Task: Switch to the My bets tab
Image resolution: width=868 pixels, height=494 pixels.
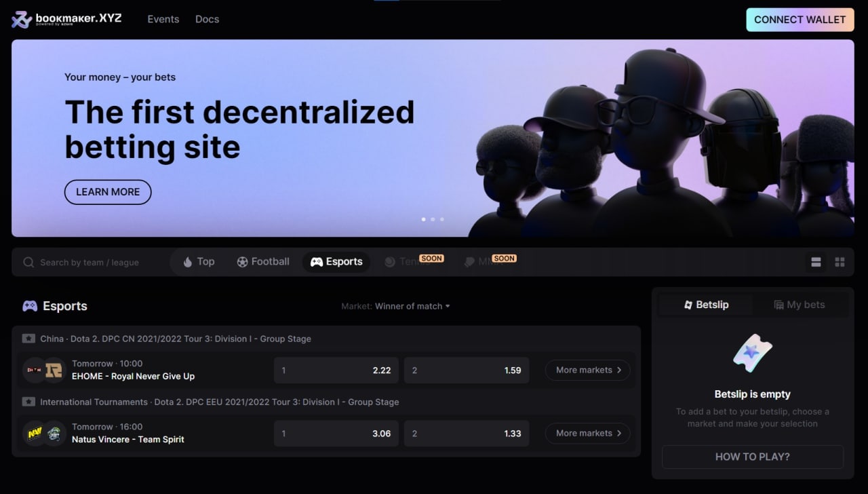Action: click(800, 305)
